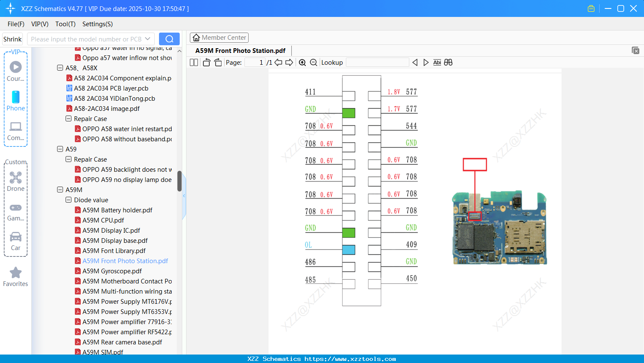The width and height of the screenshot is (644, 363).
Task: Open the VIP(V) menu
Action: (40, 24)
